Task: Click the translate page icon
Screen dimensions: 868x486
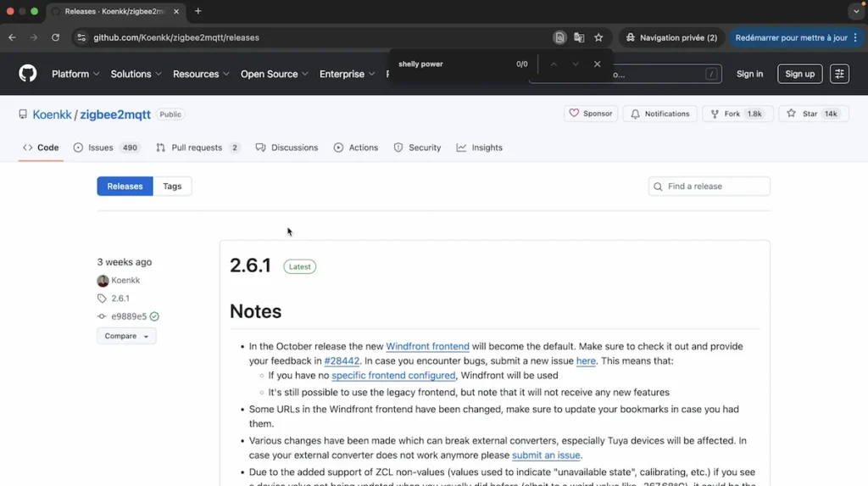Action: (x=579, y=37)
